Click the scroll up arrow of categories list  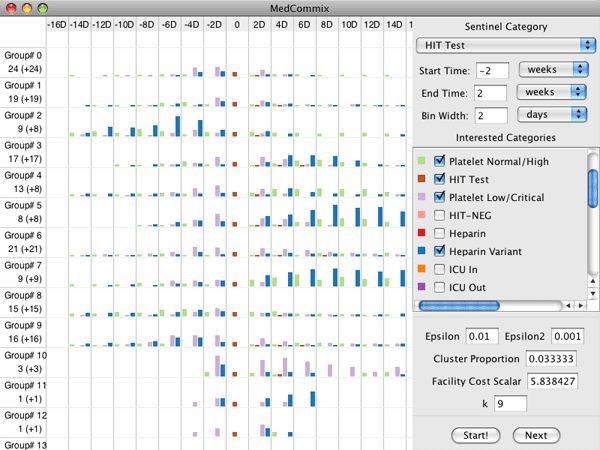point(593,281)
